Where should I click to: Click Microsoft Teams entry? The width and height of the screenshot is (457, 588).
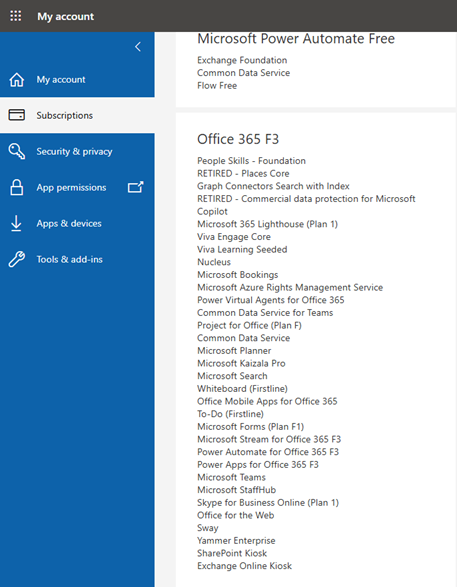pos(231,477)
